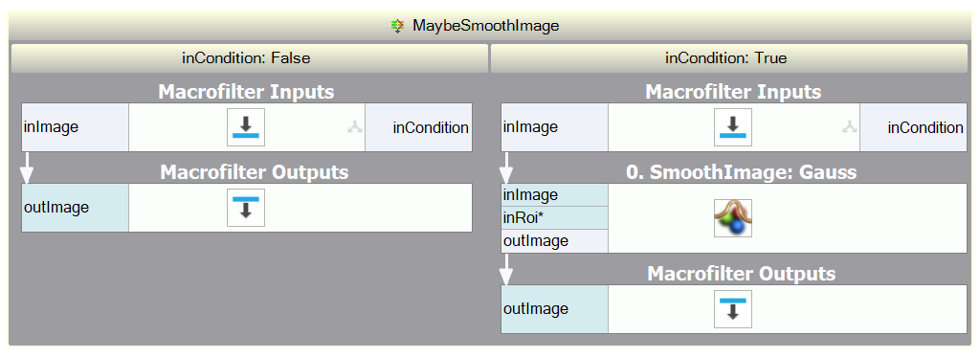Click the MaybeSmoothImage variant macrofilter icon
980x358 pixels.
397,26
